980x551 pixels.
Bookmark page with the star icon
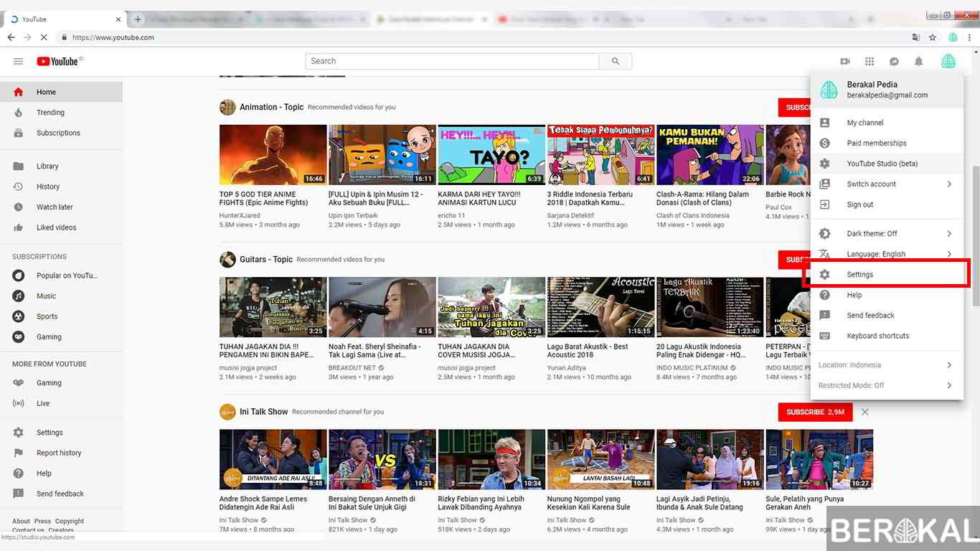pos(933,37)
